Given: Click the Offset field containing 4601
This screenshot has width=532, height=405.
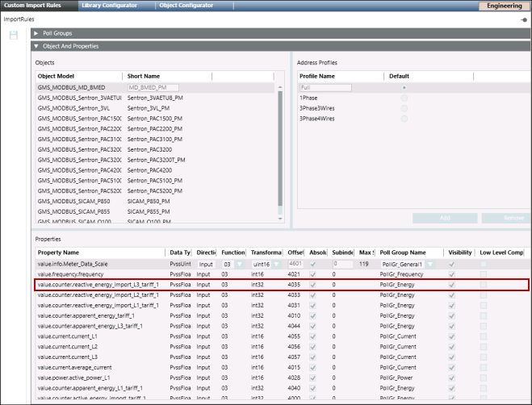Looking at the screenshot, I should [295, 264].
